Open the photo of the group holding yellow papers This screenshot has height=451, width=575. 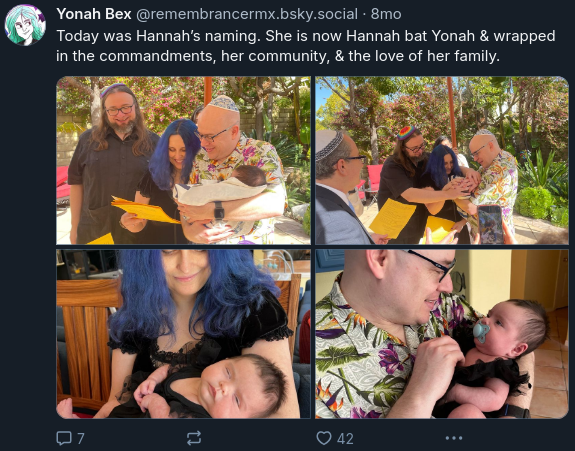click(x=183, y=160)
